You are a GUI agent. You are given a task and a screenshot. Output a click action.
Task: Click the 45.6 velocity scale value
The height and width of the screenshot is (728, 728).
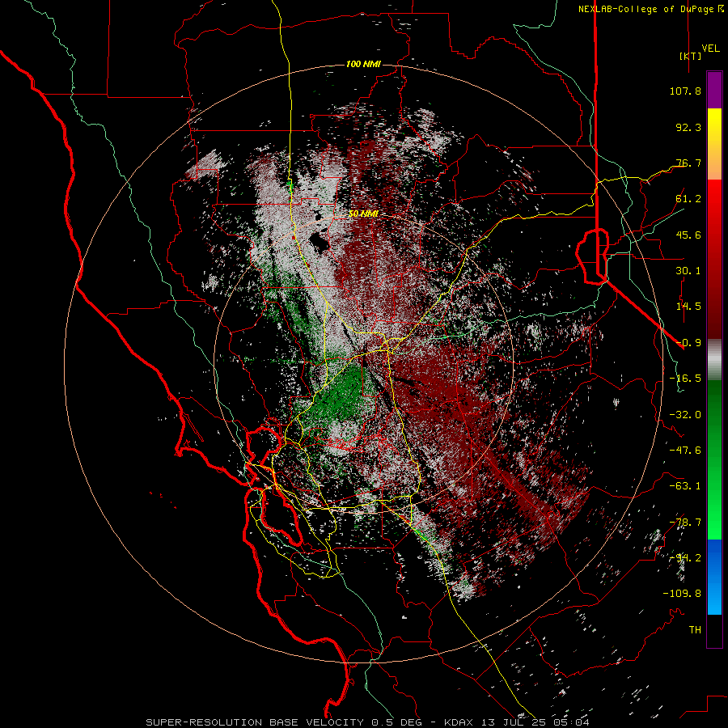click(x=688, y=235)
